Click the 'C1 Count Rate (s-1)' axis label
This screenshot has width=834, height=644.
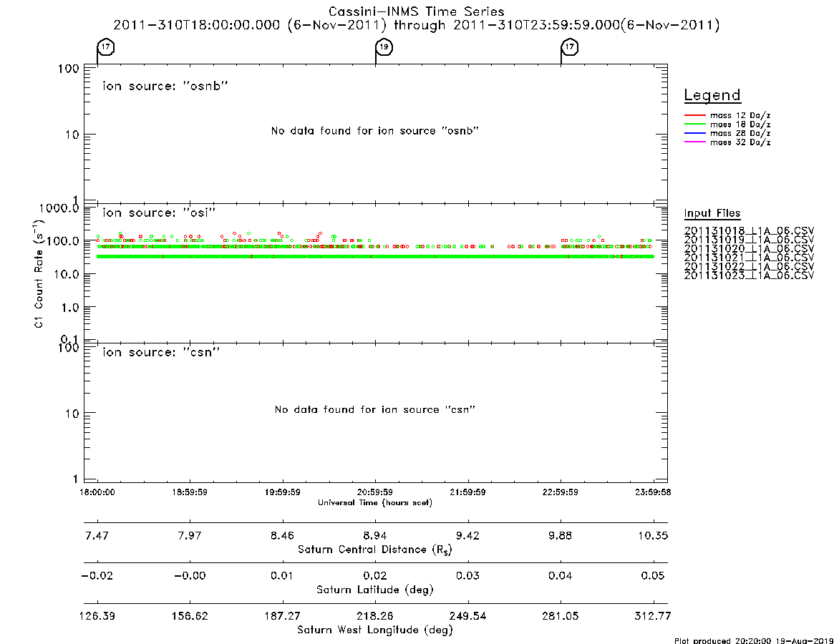[38, 275]
